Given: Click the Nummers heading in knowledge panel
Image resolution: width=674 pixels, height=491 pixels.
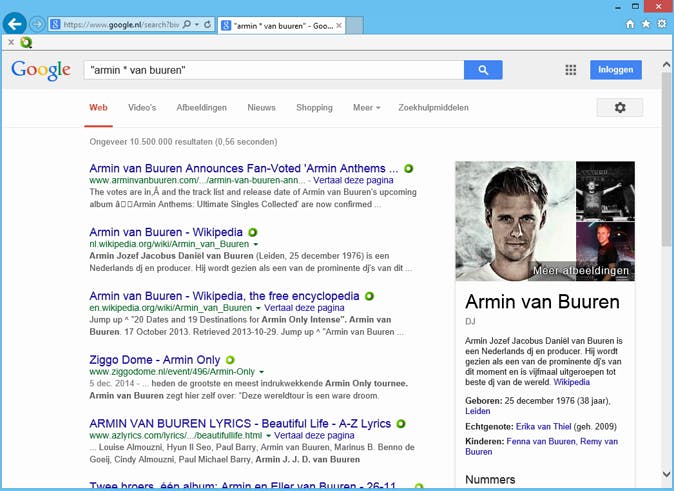Looking at the screenshot, I should [x=490, y=479].
